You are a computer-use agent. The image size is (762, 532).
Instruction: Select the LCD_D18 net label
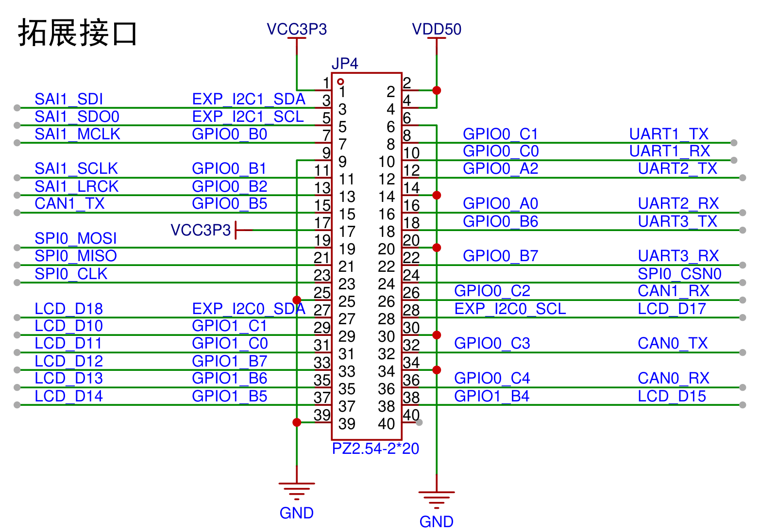pos(68,309)
